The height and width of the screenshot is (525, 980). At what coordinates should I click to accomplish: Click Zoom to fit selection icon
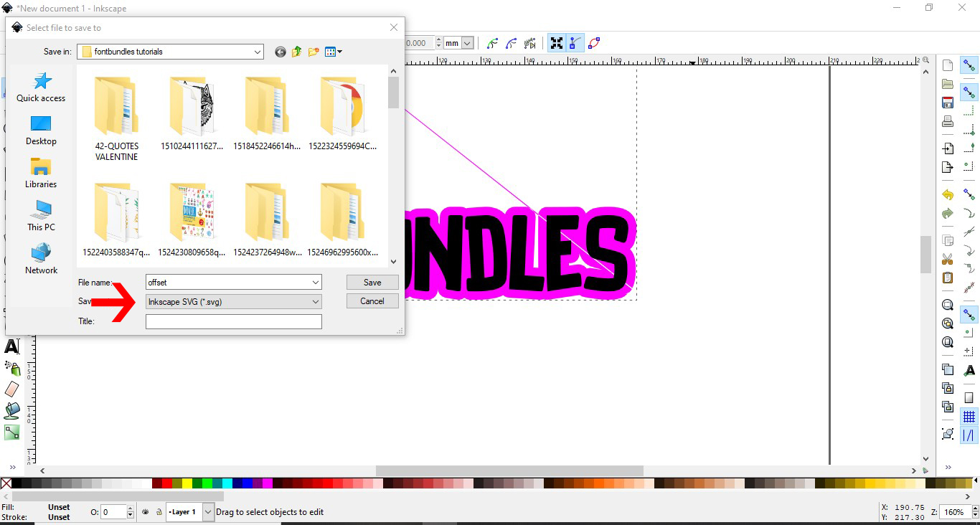click(x=948, y=305)
